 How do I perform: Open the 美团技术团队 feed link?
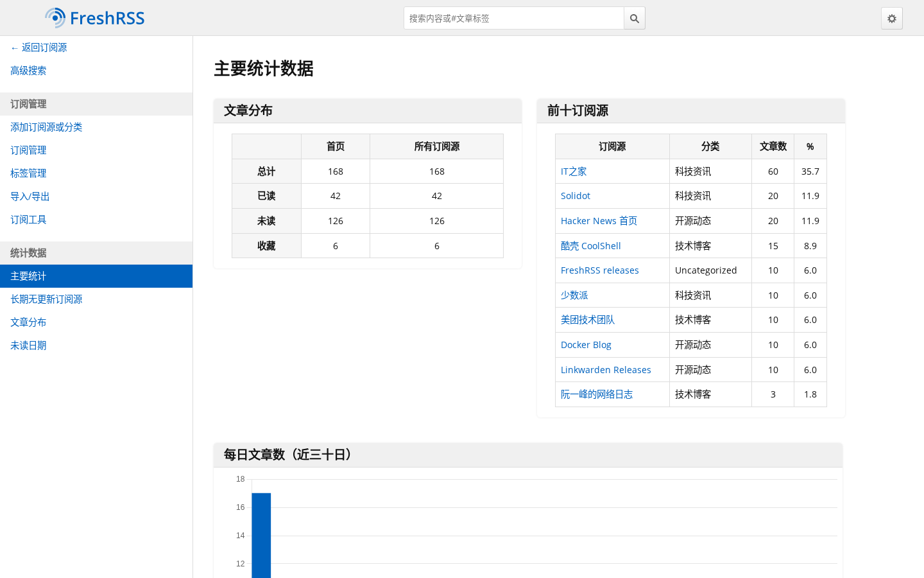coord(588,320)
